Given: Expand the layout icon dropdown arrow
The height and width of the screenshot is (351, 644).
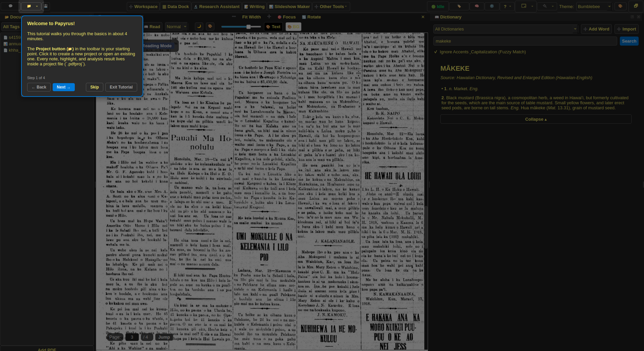Looking at the screenshot, I should [x=532, y=6].
